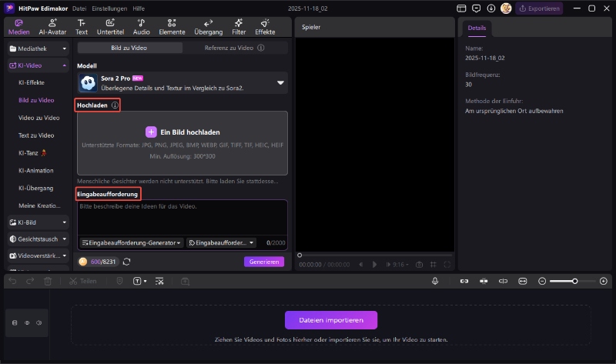Click Ein Bild hochladen upload button

tap(182, 132)
